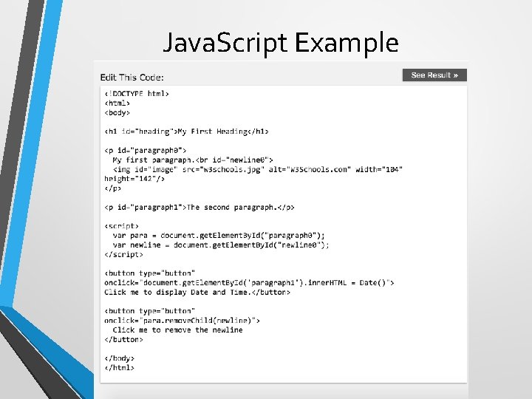The height and width of the screenshot is (399, 532).
Task: Click the '<p id="paragraph0">' line
Action: pos(146,150)
